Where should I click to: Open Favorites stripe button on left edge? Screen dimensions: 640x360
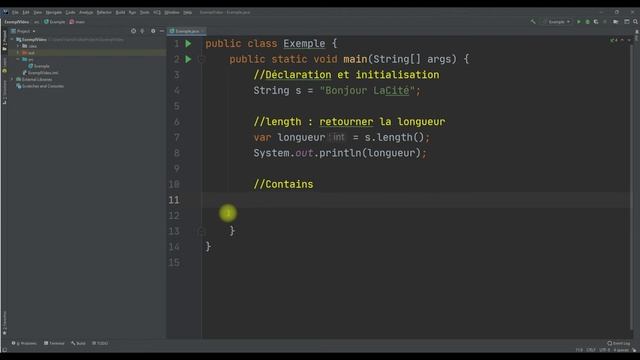point(4,323)
